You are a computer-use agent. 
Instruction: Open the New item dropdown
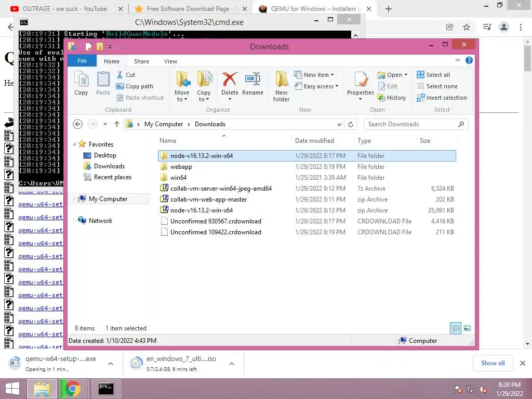tap(314, 75)
